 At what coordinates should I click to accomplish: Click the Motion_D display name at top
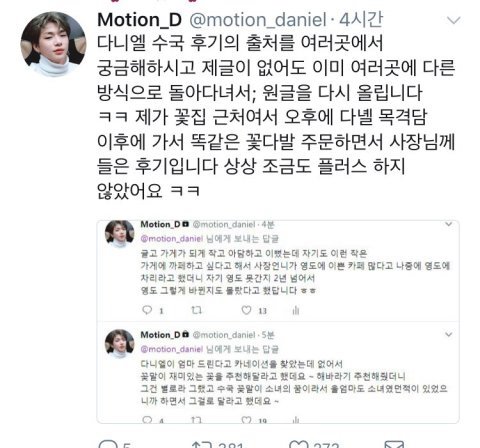[139, 20]
